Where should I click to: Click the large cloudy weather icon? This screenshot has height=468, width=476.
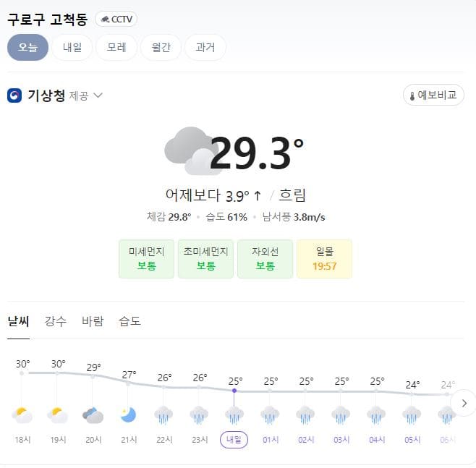pos(191,151)
